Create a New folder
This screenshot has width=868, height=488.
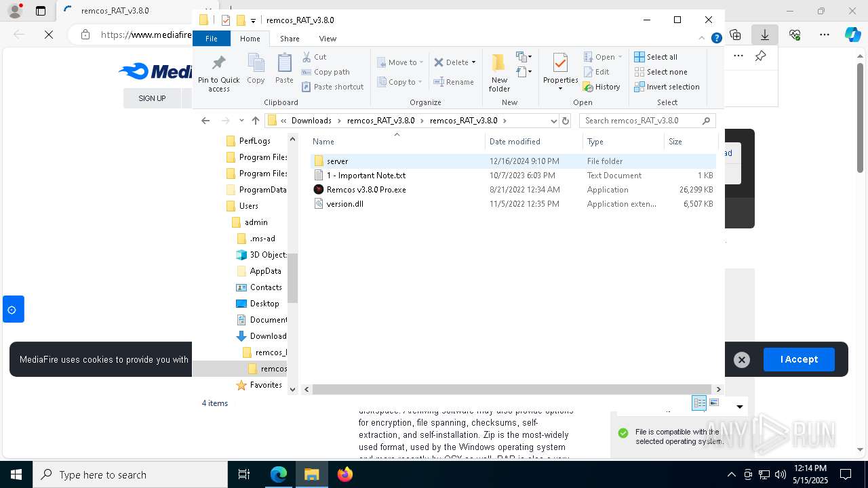point(499,73)
